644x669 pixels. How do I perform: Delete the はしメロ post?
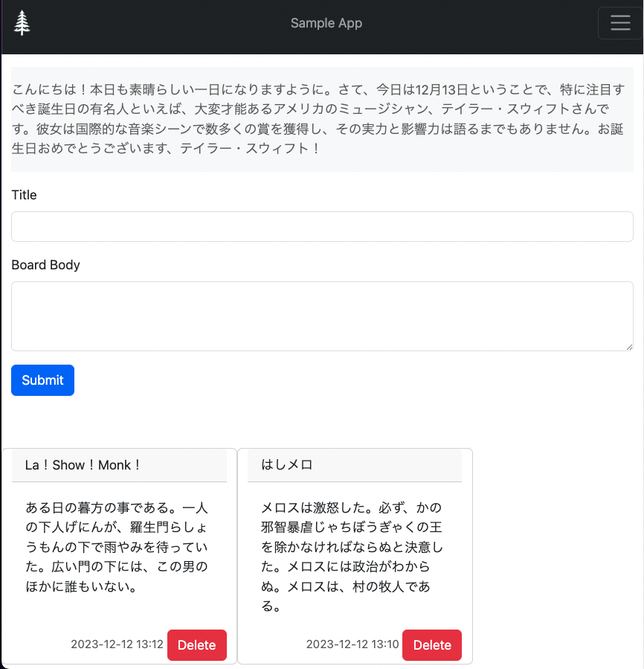[432, 645]
